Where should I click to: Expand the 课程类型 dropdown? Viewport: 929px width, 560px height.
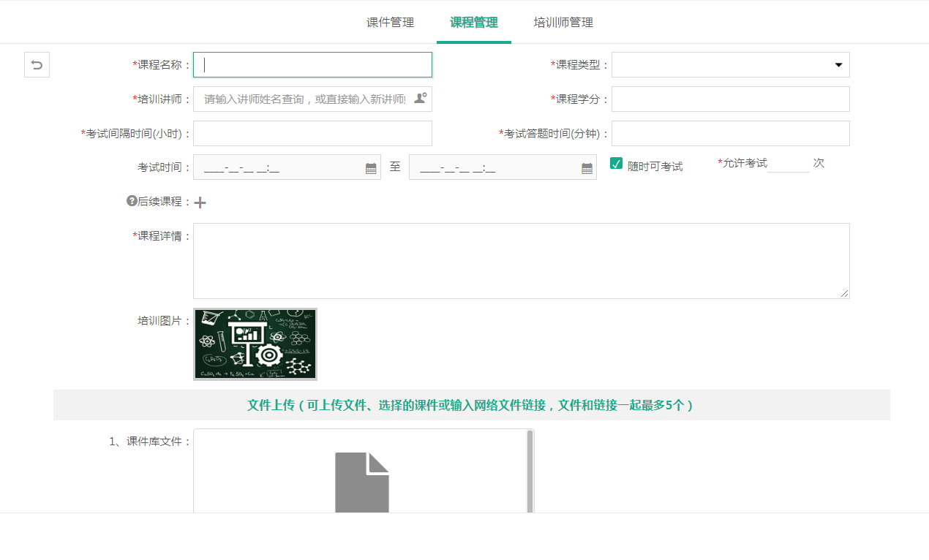pyautogui.click(x=838, y=65)
